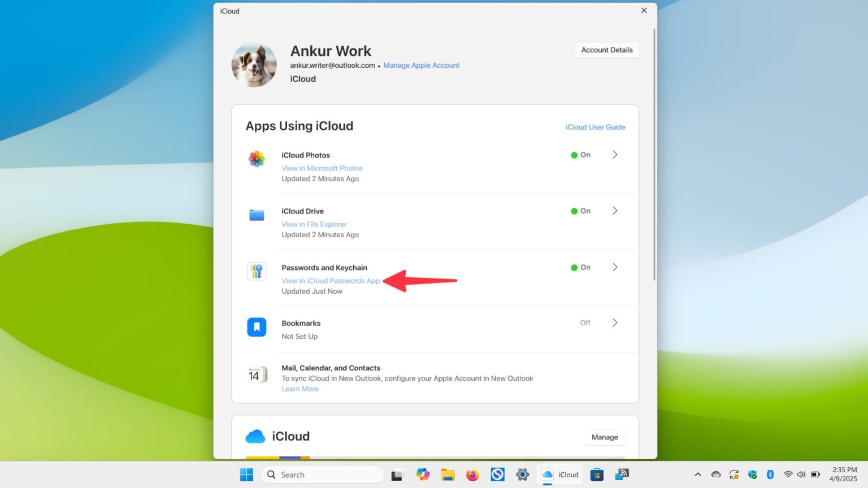Screen dimensions: 868x488
Task: Toggle Passwords and Keychain On status
Action: 580,267
